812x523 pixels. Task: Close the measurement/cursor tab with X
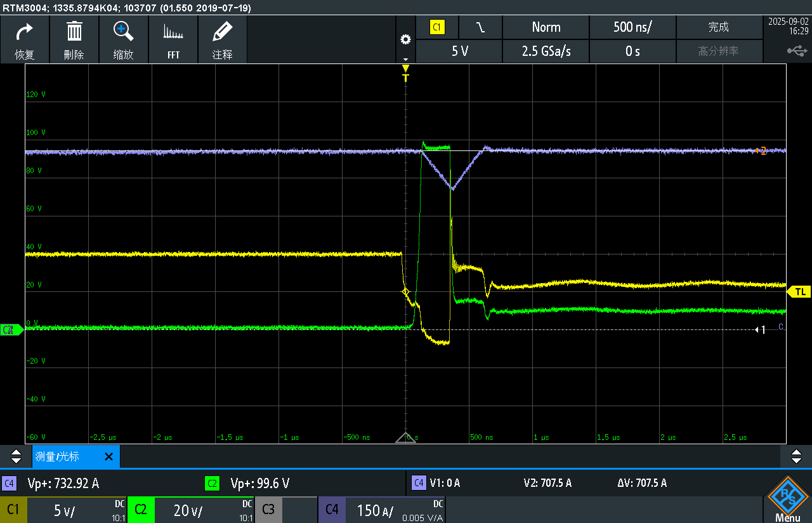(108, 456)
